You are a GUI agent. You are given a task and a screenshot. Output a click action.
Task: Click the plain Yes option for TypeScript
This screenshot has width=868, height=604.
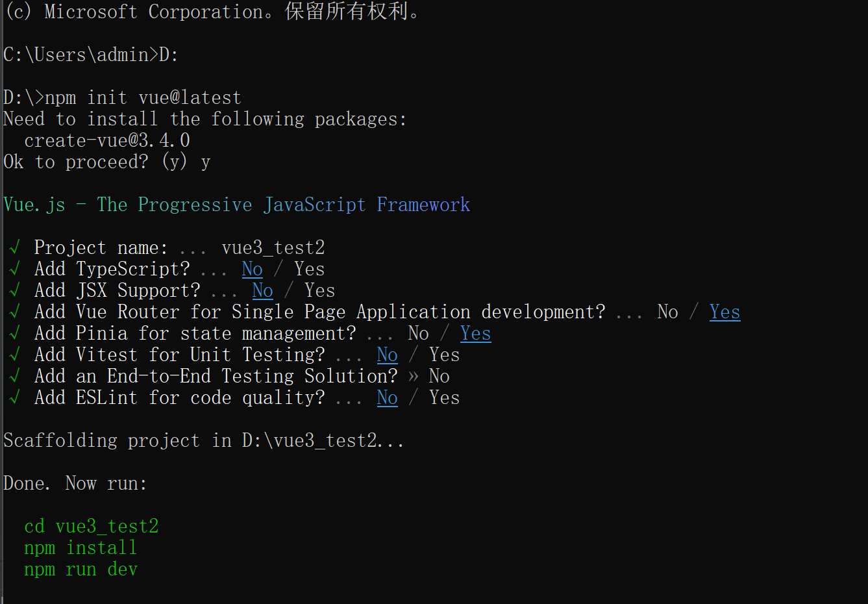tap(309, 270)
